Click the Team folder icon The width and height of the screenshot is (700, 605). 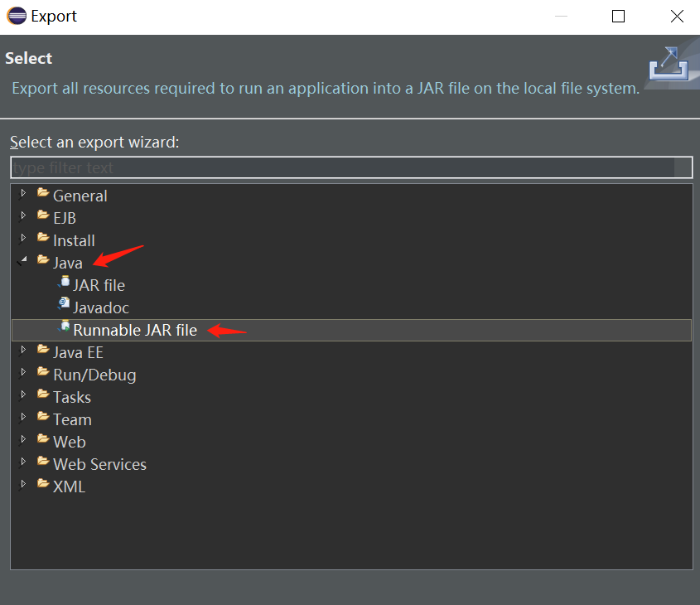(x=43, y=416)
